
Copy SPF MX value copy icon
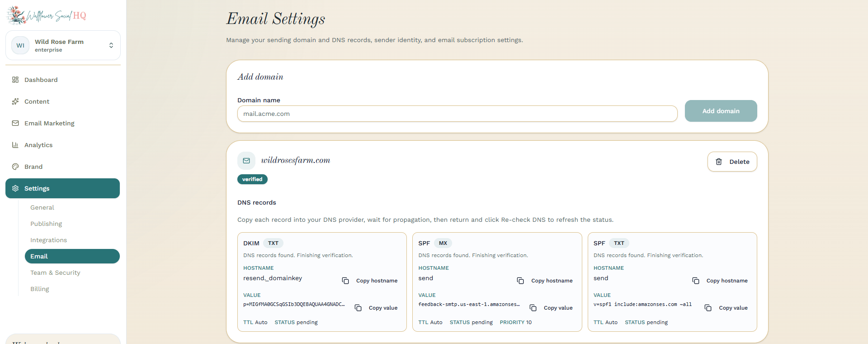tap(533, 308)
